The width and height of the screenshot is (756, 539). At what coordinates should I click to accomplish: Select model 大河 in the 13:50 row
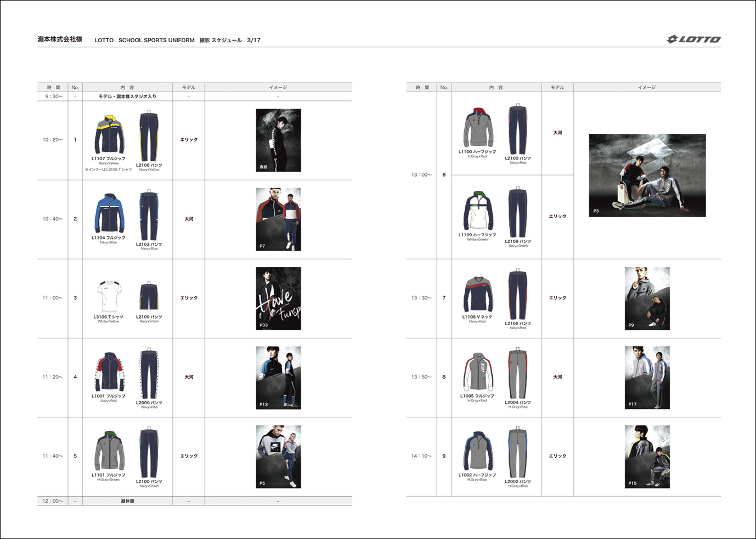557,377
